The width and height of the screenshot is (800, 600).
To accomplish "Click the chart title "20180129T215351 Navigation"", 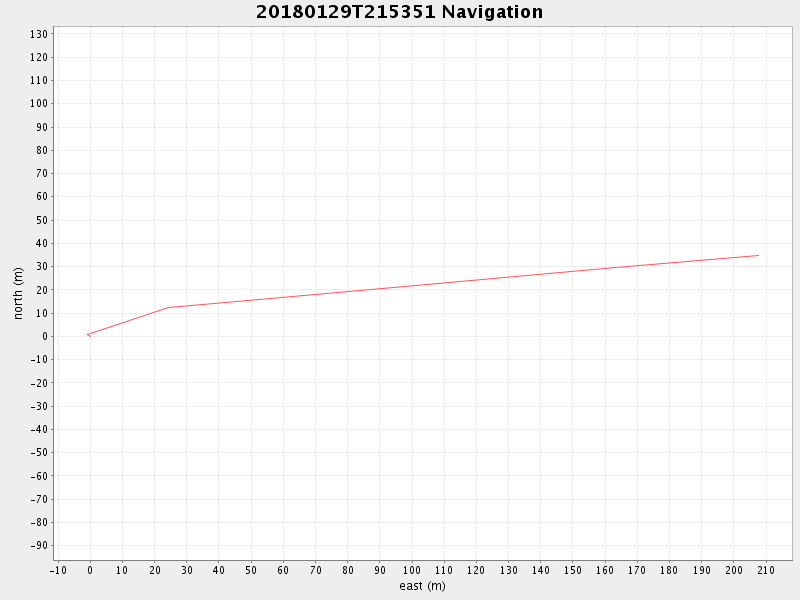I will tap(399, 12).
